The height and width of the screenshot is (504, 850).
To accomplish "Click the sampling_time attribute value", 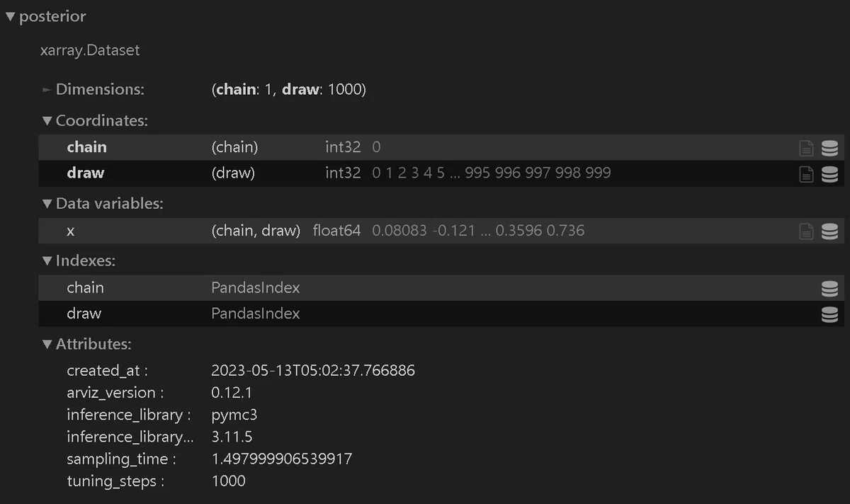I will 282,459.
